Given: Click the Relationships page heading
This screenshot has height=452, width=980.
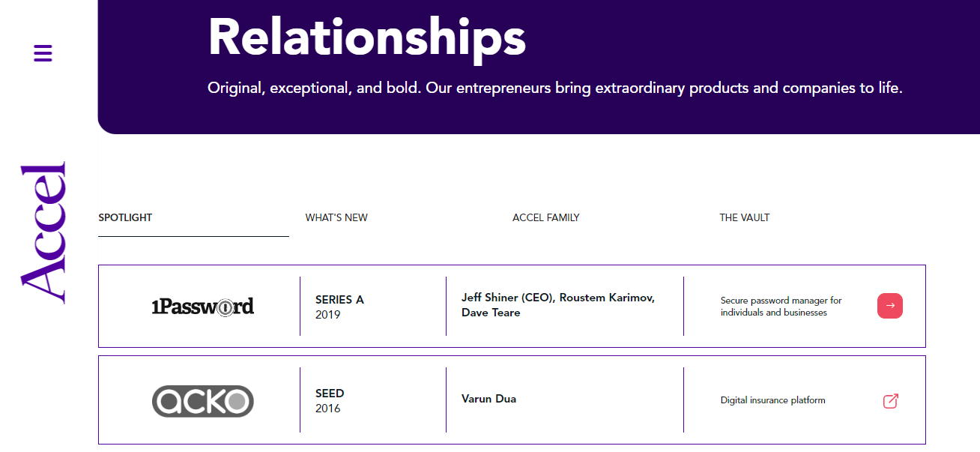Looking at the screenshot, I should tap(366, 36).
